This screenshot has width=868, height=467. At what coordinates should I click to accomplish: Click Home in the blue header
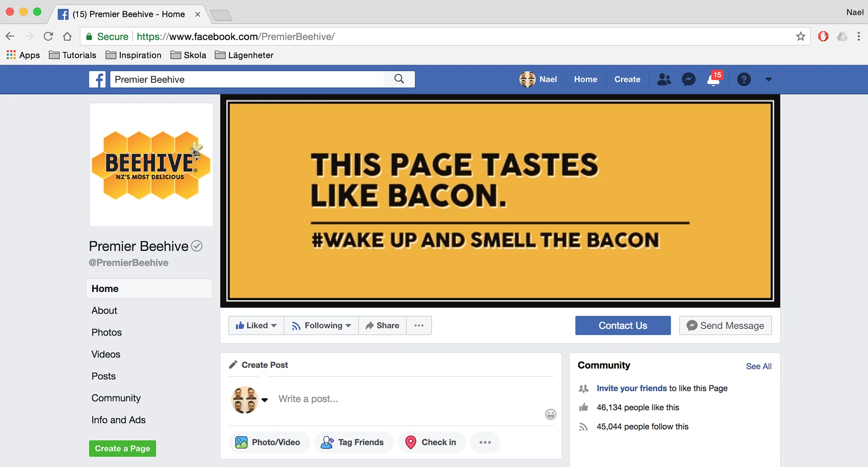point(585,79)
